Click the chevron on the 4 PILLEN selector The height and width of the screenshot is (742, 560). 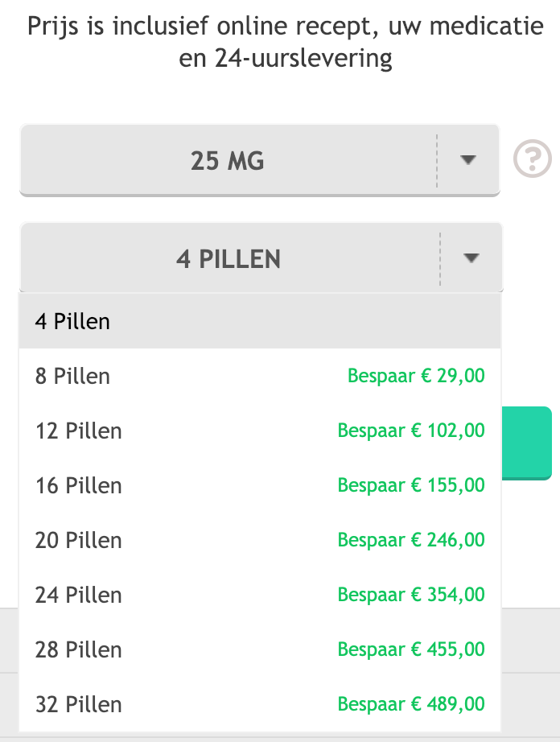(x=469, y=258)
